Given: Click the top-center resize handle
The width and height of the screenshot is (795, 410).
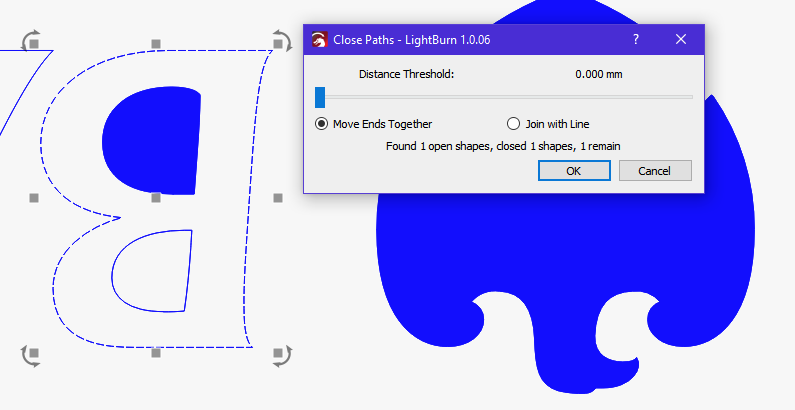Looking at the screenshot, I should pos(156,44).
